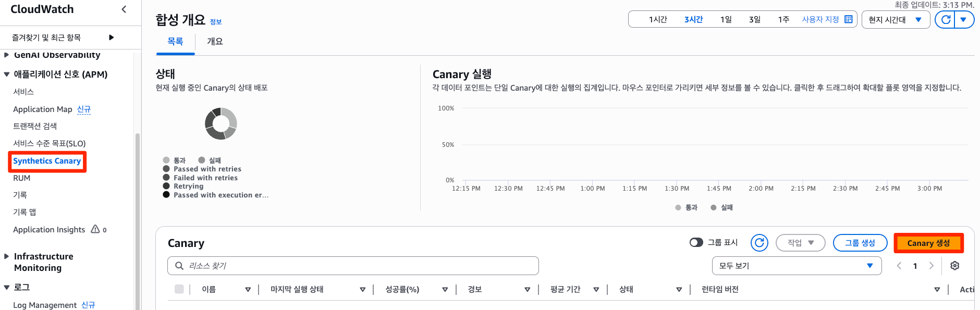The image size is (980, 310).
Task: Sort by 경보 column arrow
Action: pos(527,290)
